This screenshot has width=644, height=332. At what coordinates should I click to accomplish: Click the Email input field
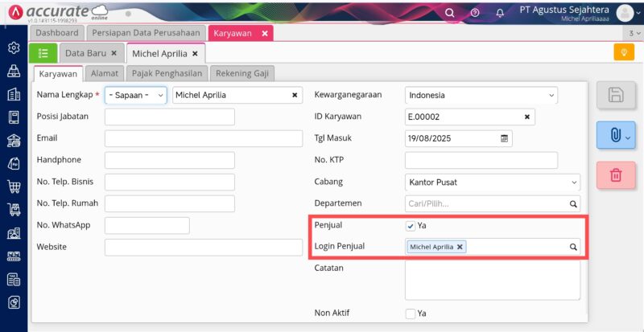[204, 138]
